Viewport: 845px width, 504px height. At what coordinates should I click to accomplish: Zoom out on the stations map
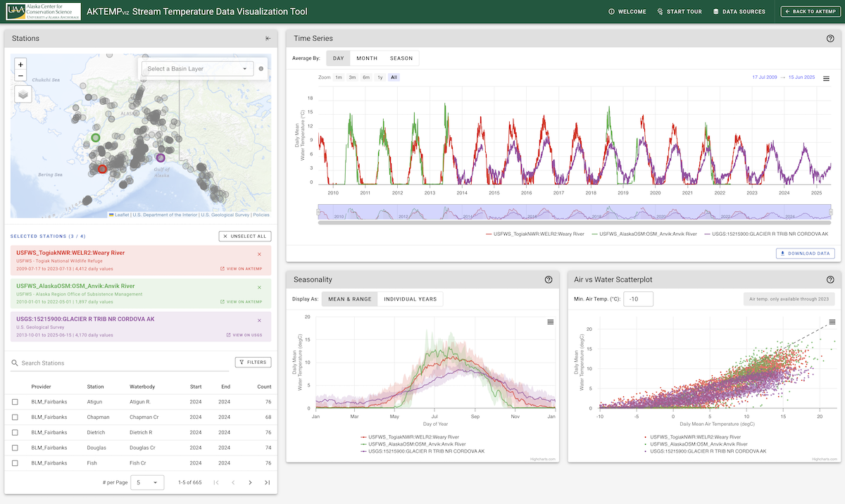pyautogui.click(x=20, y=75)
